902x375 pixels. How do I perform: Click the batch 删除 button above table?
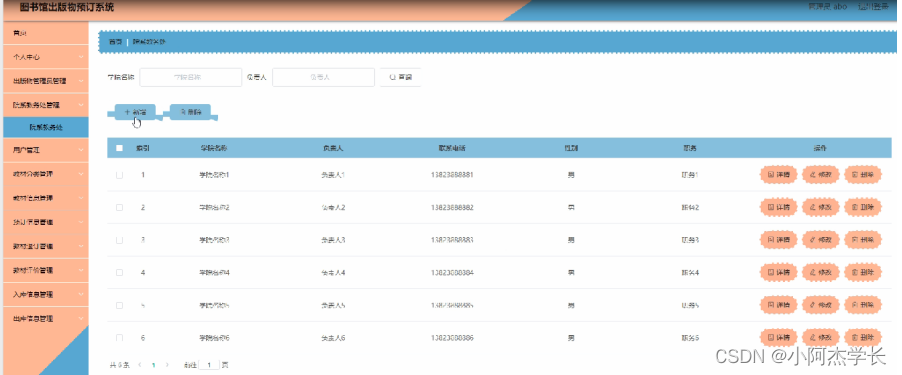pyautogui.click(x=190, y=112)
